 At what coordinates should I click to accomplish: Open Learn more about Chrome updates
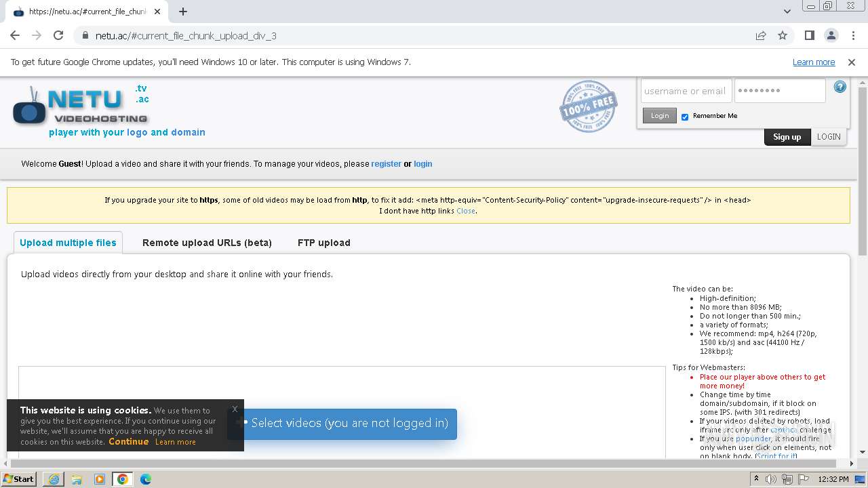coord(814,62)
